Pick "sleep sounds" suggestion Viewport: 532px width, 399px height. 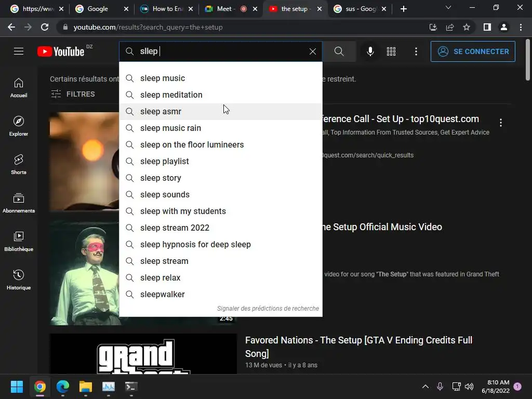point(221,194)
